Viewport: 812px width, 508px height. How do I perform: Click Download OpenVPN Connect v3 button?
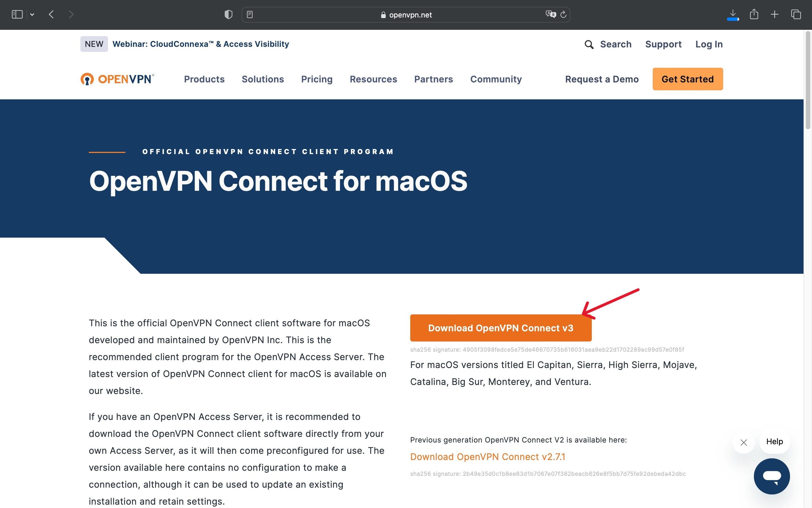501,328
